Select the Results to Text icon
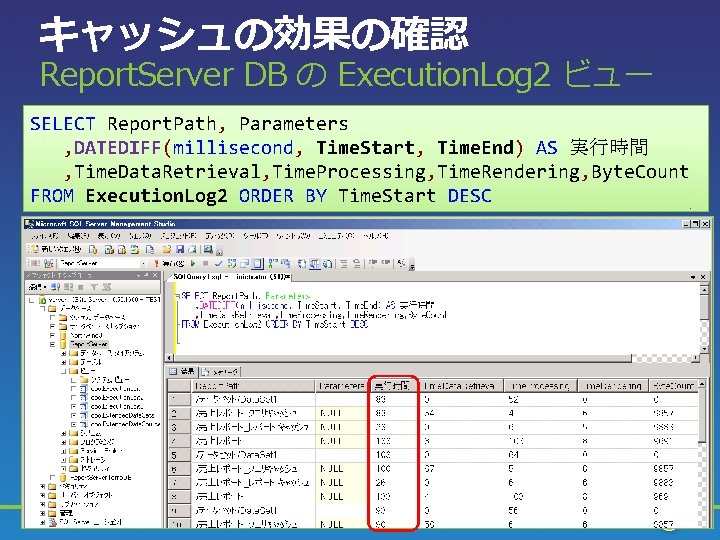This screenshot has height=540, width=720. [x=302, y=264]
